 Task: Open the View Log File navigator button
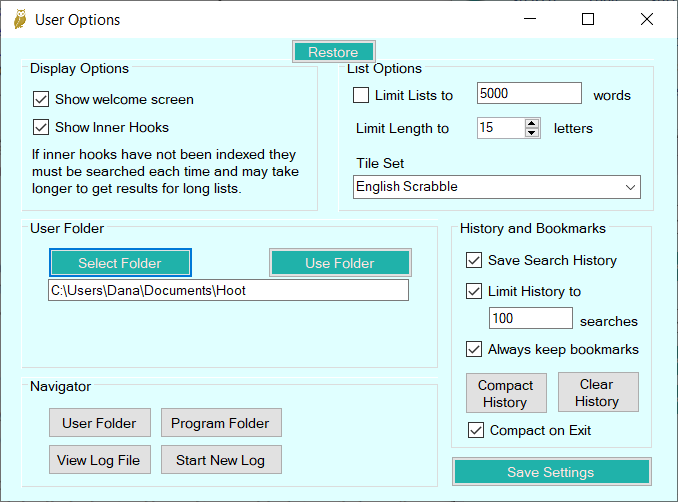pos(99,460)
